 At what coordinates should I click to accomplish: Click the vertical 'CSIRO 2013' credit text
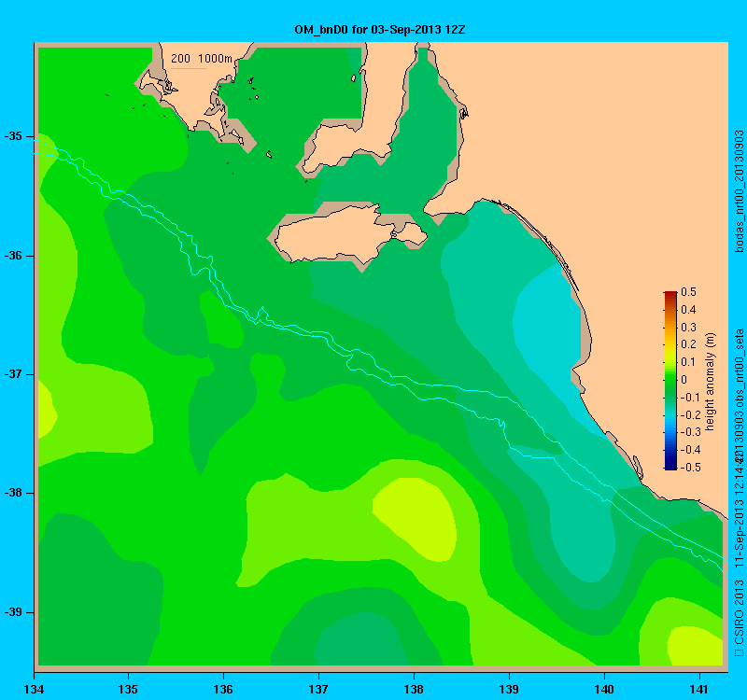pos(739,613)
